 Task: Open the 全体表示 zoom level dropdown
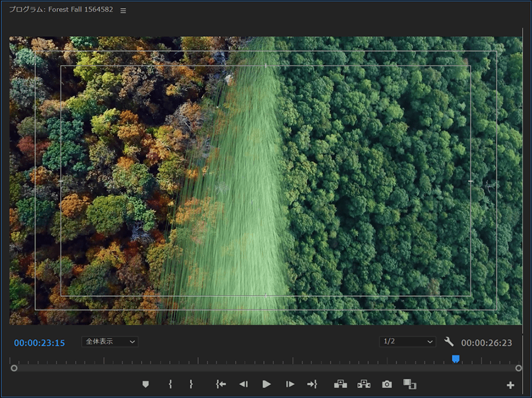pos(109,342)
